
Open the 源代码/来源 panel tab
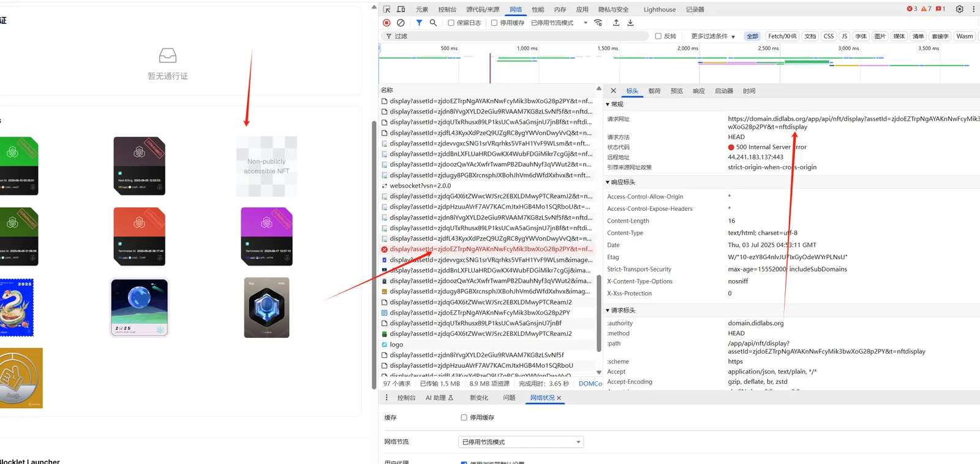tap(483, 9)
